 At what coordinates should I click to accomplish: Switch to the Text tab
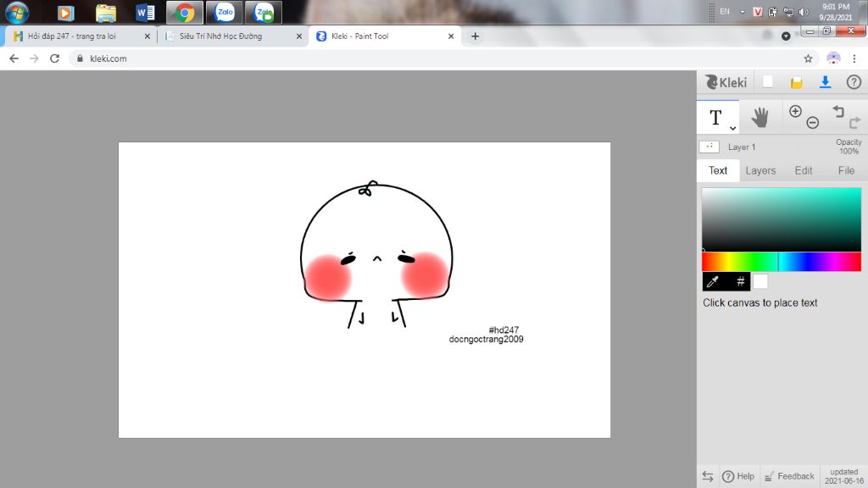717,170
